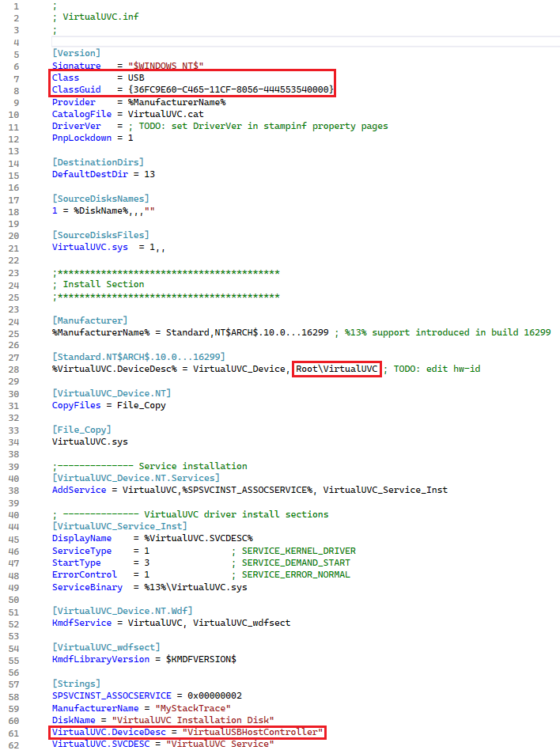The width and height of the screenshot is (560, 754).
Task: Select the [VirtualUVC_Device.NT] section header
Action: tap(112, 393)
